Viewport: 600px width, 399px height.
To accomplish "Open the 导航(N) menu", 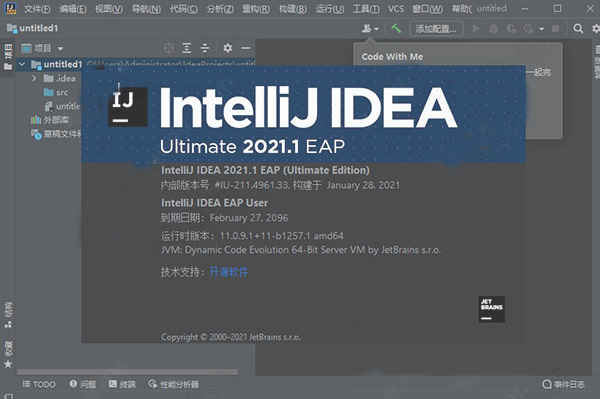I will (x=146, y=8).
